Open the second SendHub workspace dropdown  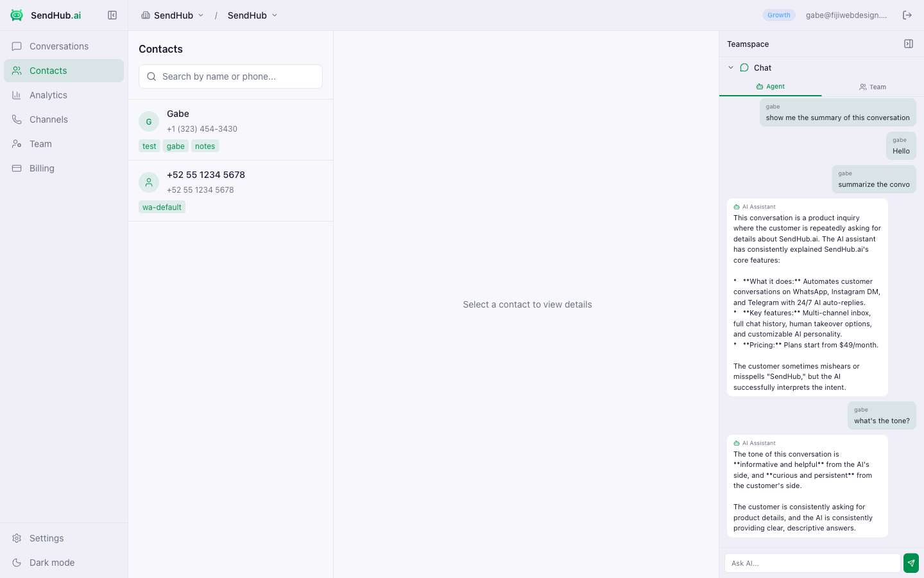[x=252, y=15]
